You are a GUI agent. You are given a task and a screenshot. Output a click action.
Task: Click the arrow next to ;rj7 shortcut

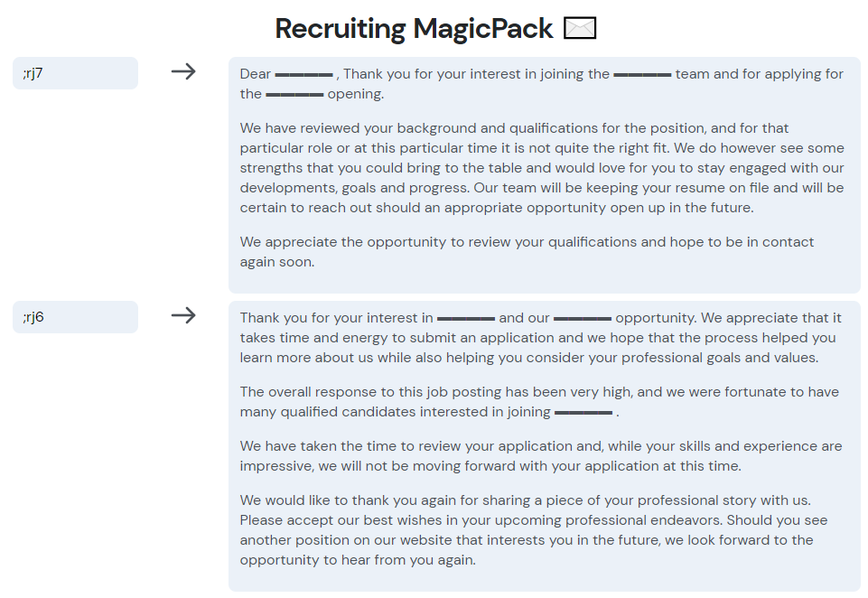coord(183,71)
